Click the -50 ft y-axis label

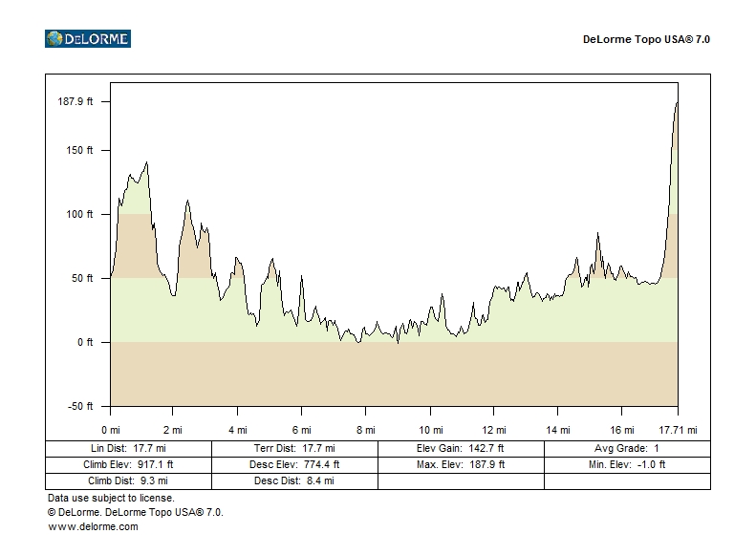tap(80, 406)
